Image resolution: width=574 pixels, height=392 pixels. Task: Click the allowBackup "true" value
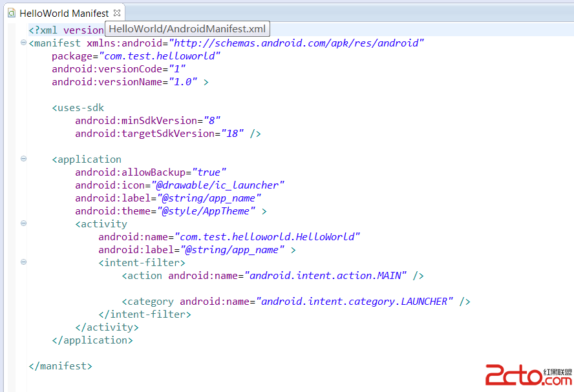click(x=209, y=172)
